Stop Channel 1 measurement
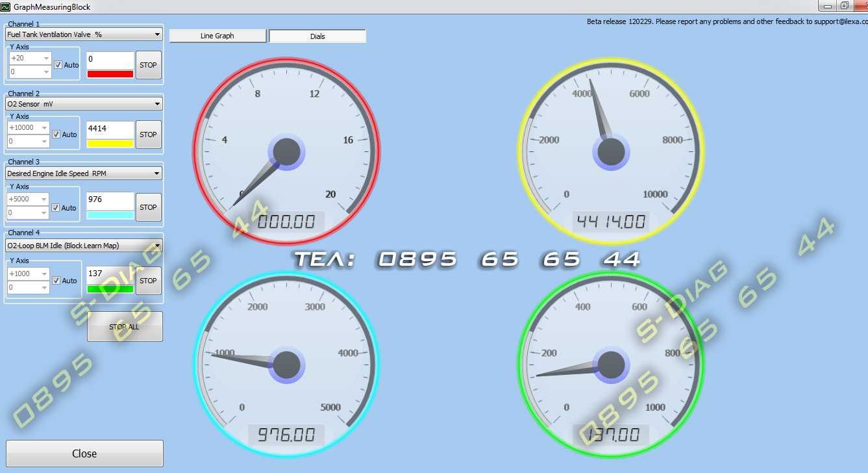868x473 pixels. click(x=149, y=65)
